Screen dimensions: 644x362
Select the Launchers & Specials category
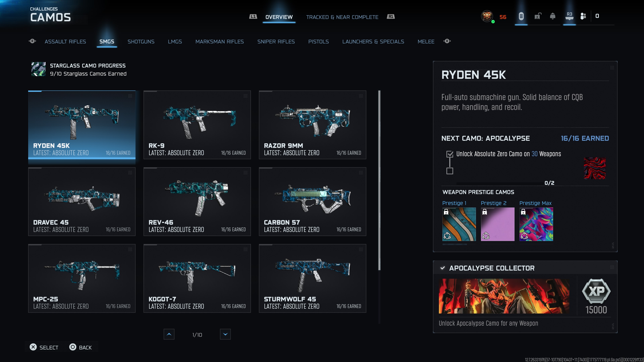pos(373,41)
